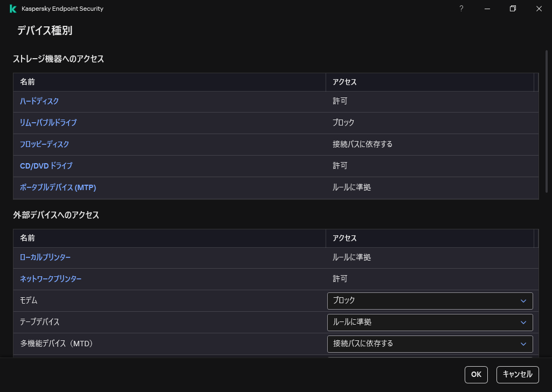Open the ローカルプリンター settings link

coord(46,257)
